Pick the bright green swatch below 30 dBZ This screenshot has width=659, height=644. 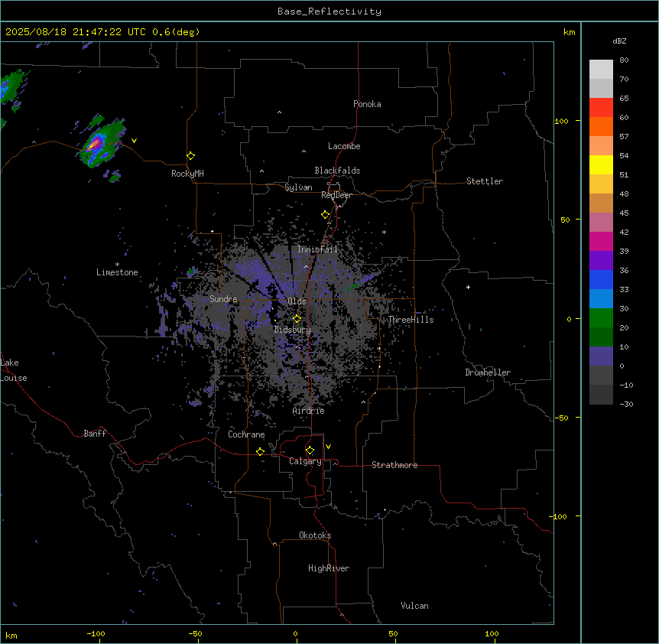pos(601,318)
